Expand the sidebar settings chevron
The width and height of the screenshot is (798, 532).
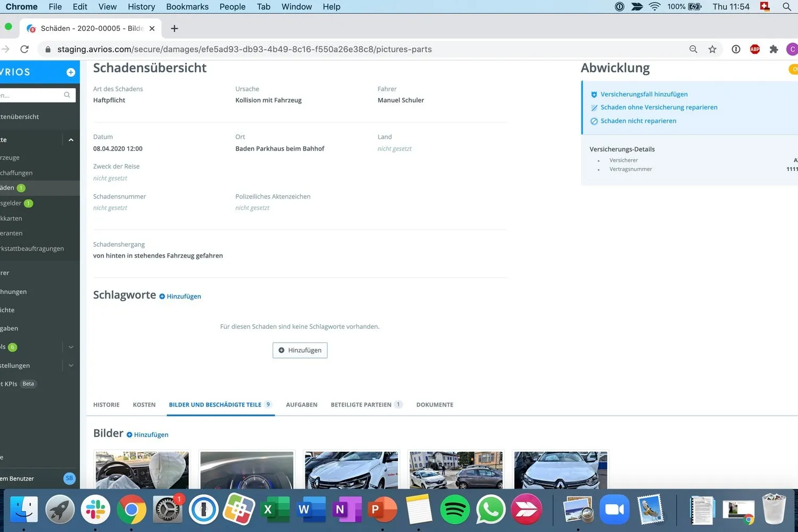pos(71,365)
